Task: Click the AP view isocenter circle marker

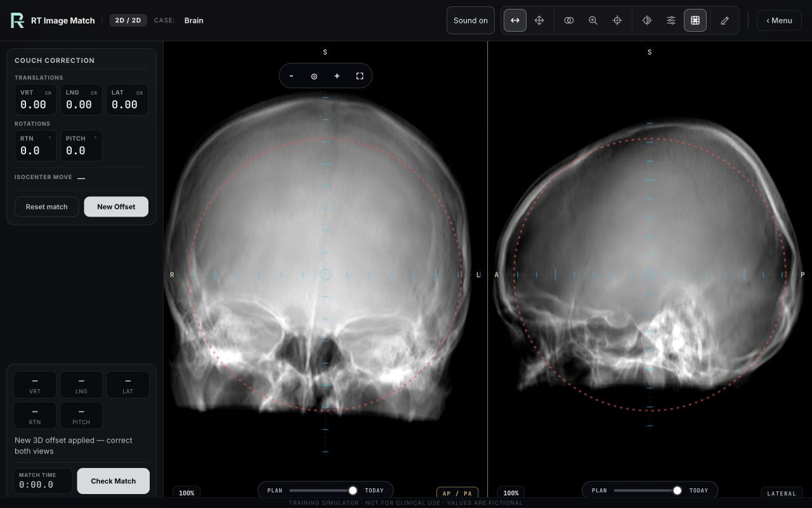Action: point(325,274)
